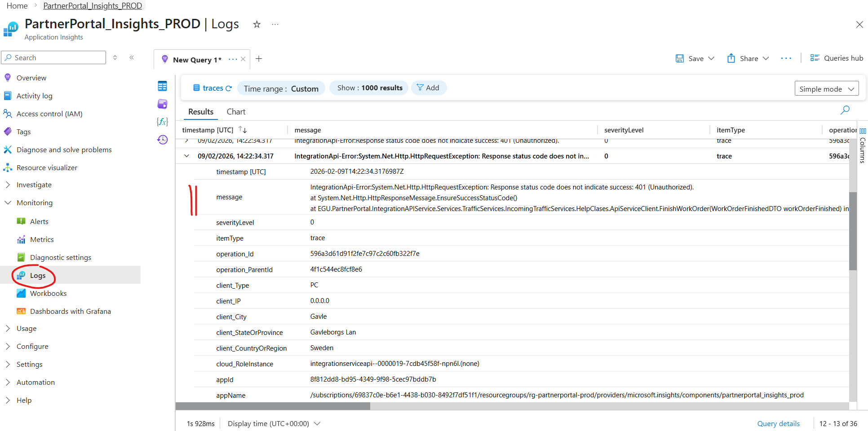Click the traces table selector pill

(x=212, y=88)
